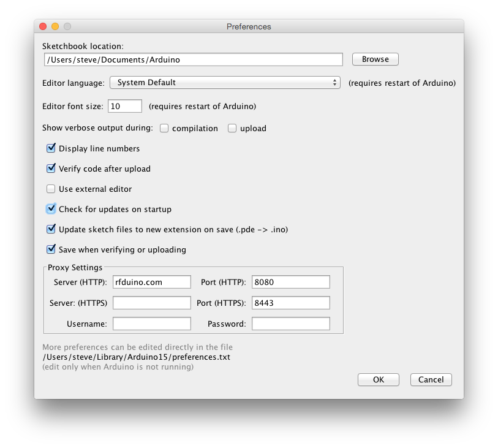Image resolution: width=498 pixels, height=448 pixels.
Task: Click the proxy Password field
Action: click(290, 324)
